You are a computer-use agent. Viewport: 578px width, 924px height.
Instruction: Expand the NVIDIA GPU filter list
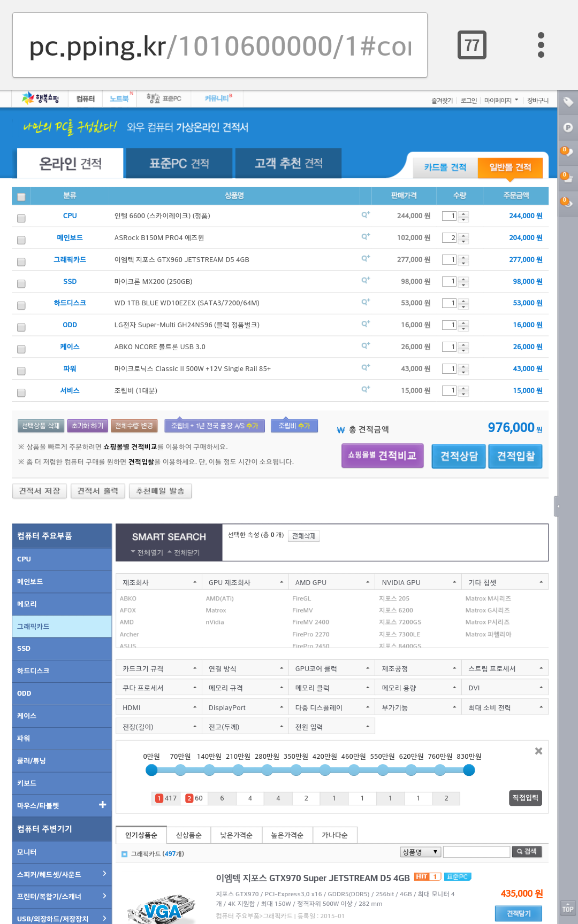419,582
